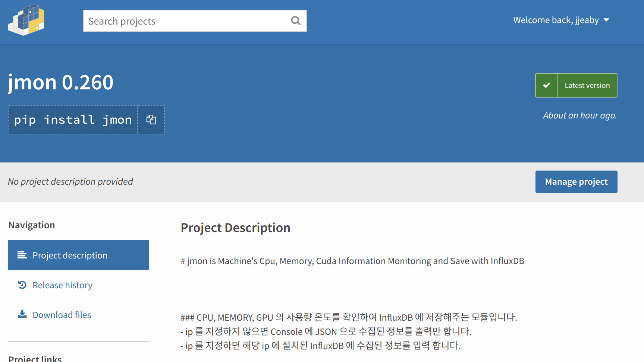Click the Navigation sidebar heading
The width and height of the screenshot is (644, 362).
pos(32,225)
